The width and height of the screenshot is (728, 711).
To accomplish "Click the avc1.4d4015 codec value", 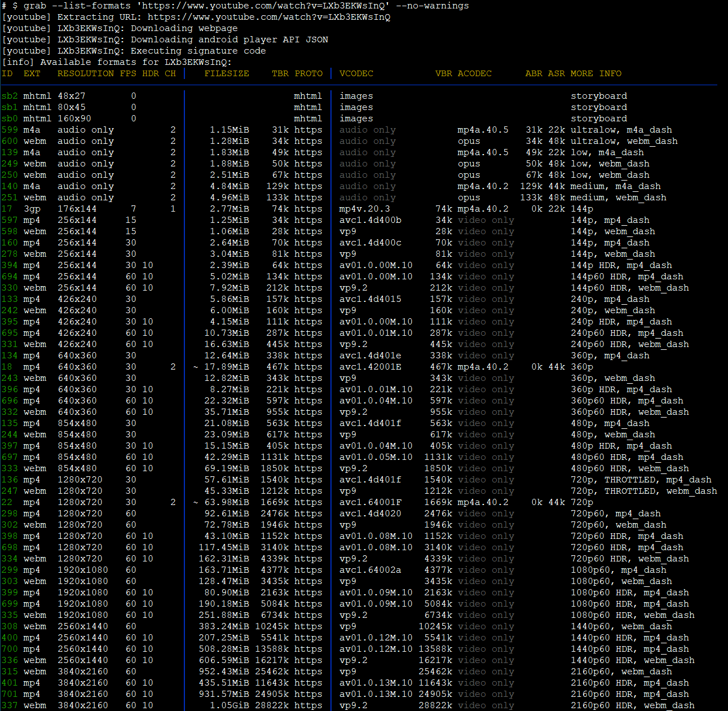I will pyautogui.click(x=370, y=299).
